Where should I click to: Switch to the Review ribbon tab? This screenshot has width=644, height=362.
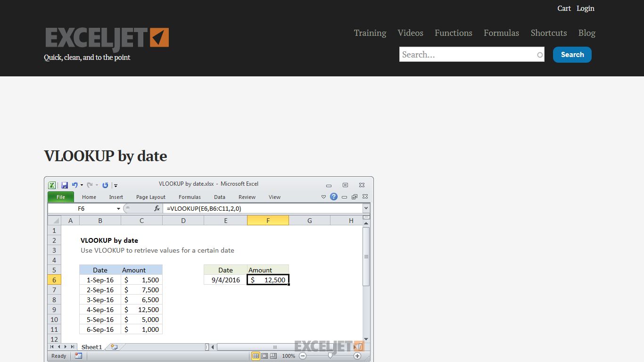tap(247, 197)
